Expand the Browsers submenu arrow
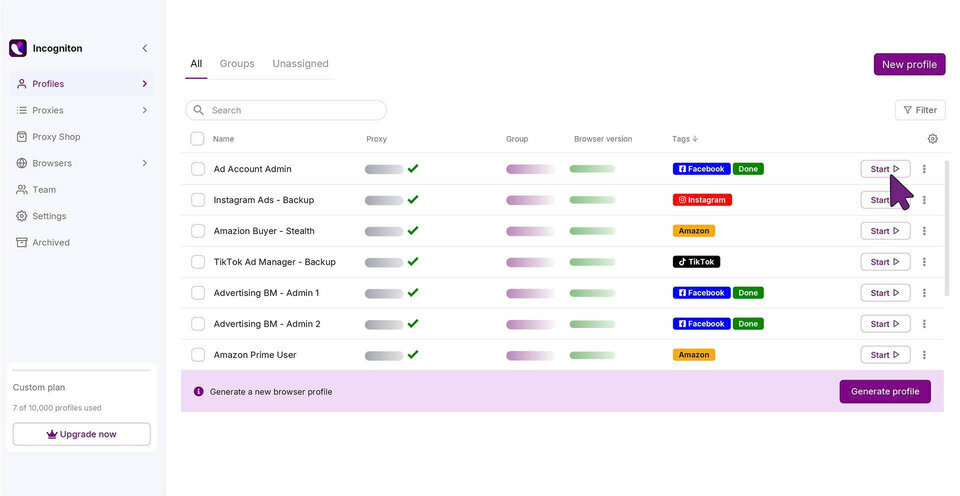 click(x=144, y=163)
